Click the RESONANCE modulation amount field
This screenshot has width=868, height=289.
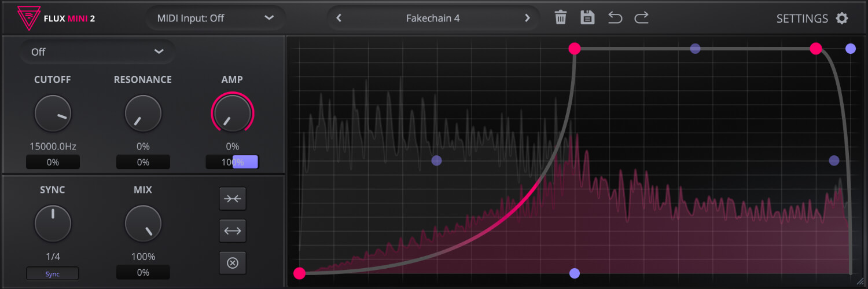pos(143,162)
